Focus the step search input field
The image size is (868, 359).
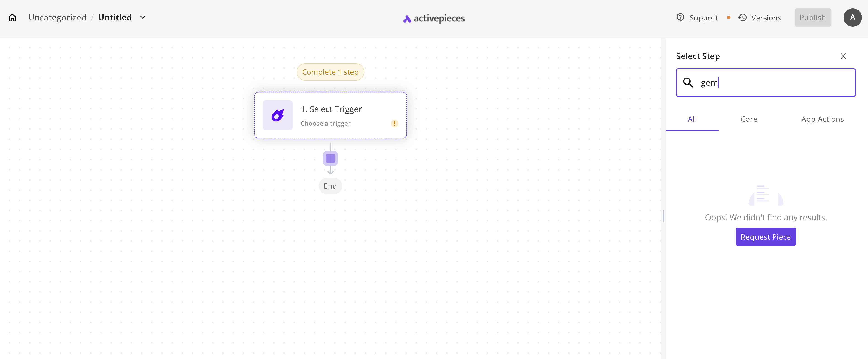(x=765, y=83)
